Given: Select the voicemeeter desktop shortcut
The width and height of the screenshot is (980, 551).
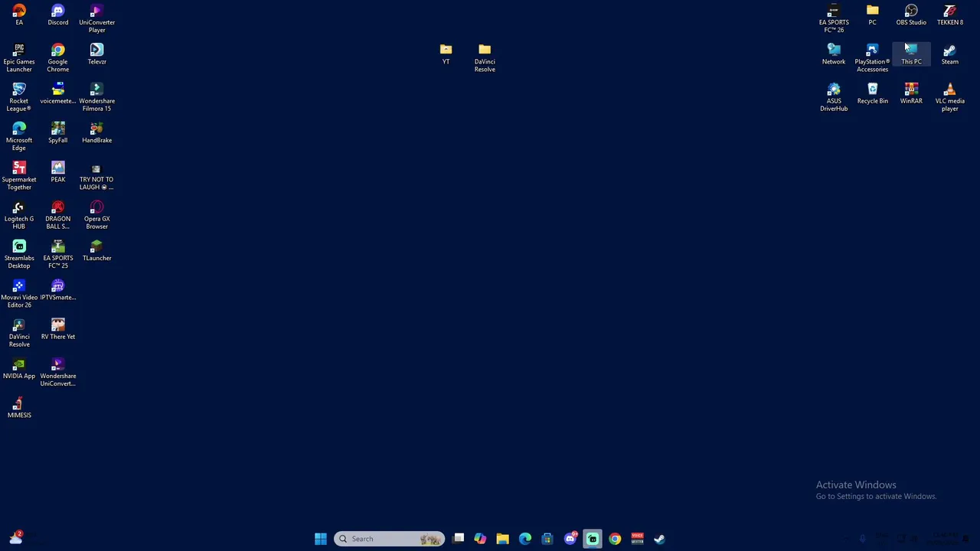Looking at the screenshot, I should point(57,93).
